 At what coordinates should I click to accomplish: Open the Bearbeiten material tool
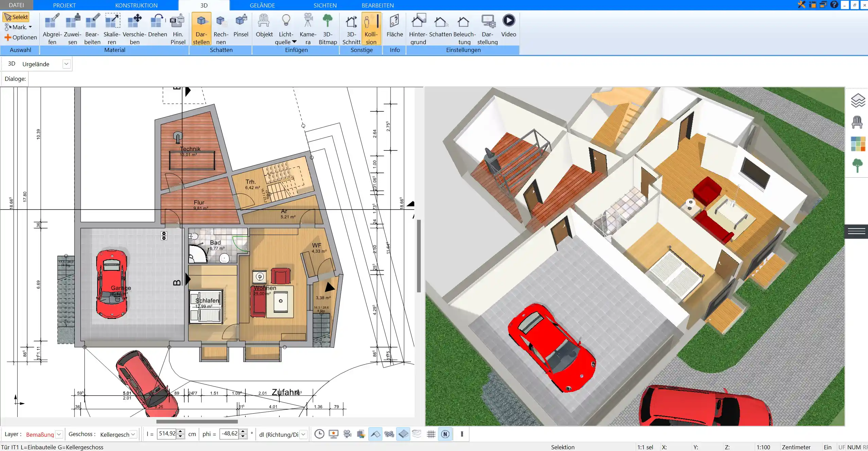click(x=92, y=29)
